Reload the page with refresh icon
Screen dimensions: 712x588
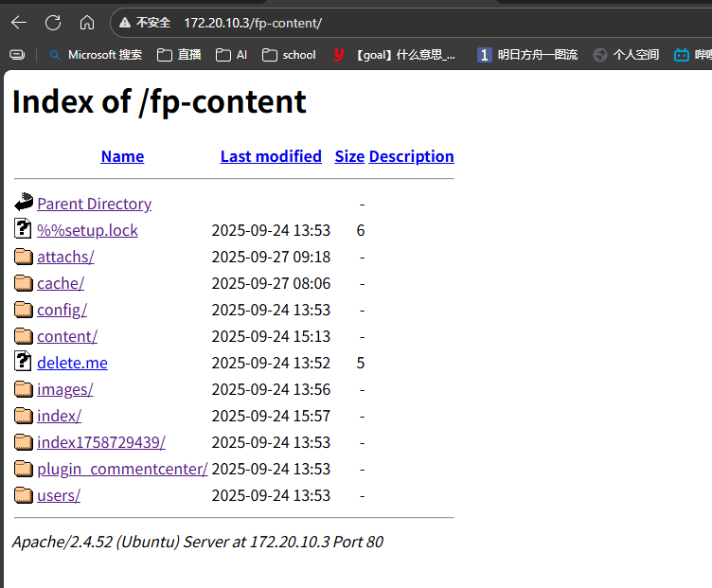click(53, 22)
